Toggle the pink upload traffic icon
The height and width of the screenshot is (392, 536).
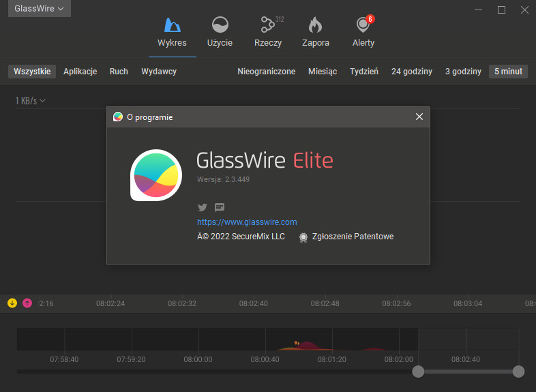point(27,303)
